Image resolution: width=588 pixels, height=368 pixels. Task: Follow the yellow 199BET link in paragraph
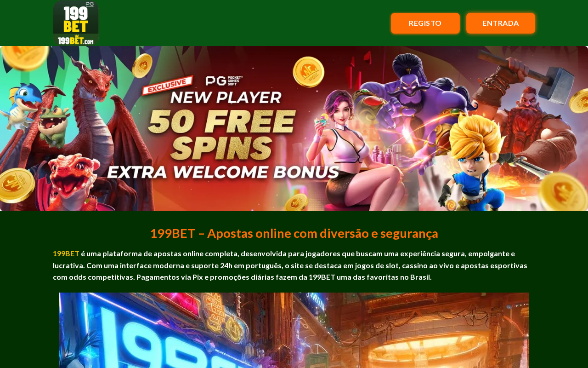(x=66, y=253)
